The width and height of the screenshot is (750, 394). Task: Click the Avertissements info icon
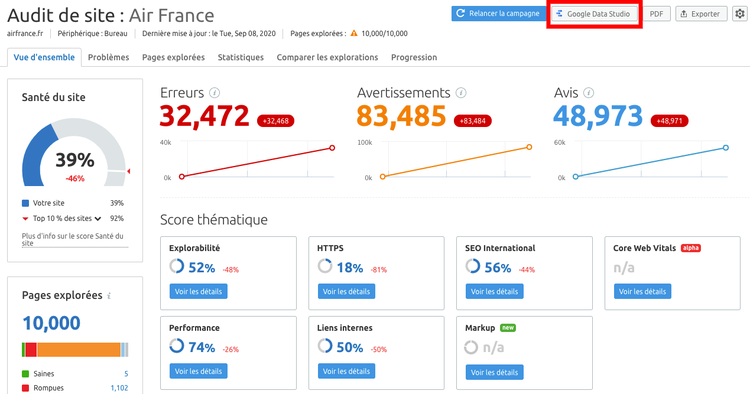pyautogui.click(x=461, y=93)
